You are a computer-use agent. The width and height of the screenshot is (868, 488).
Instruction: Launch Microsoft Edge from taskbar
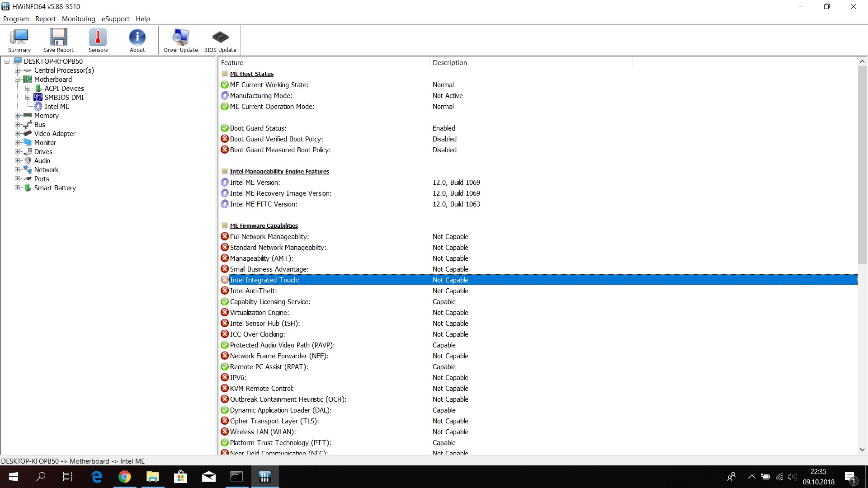point(97,477)
